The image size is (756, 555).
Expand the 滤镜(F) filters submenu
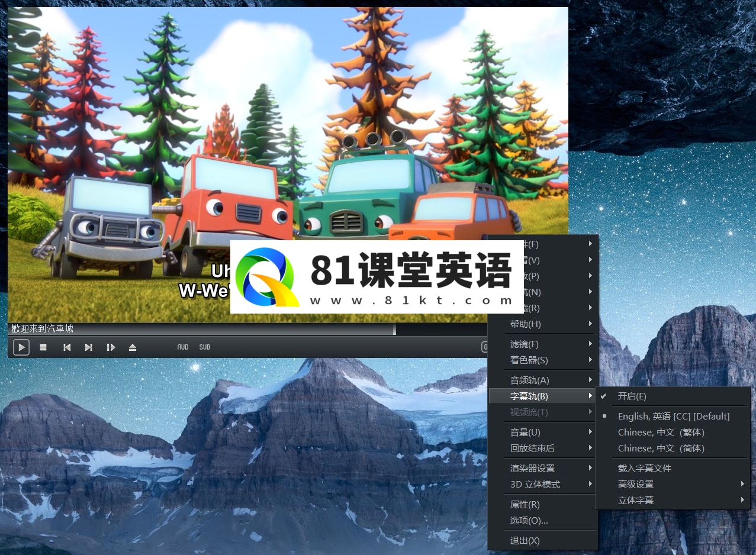coord(543,344)
